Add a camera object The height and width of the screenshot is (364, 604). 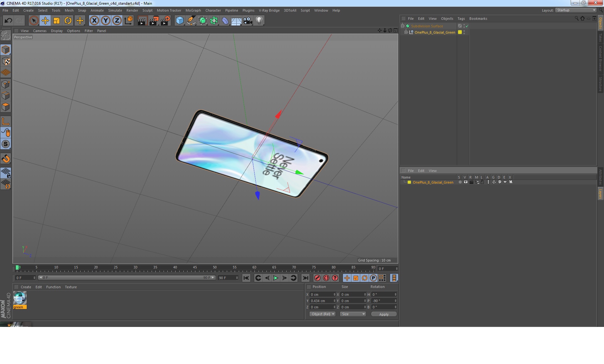248,21
